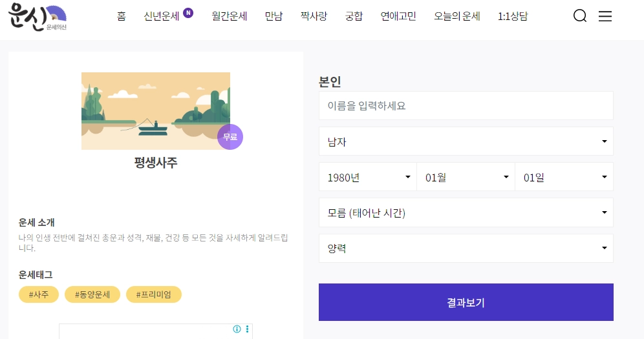Open the ad options three-dot icon
644x339 pixels.
pos(247,329)
